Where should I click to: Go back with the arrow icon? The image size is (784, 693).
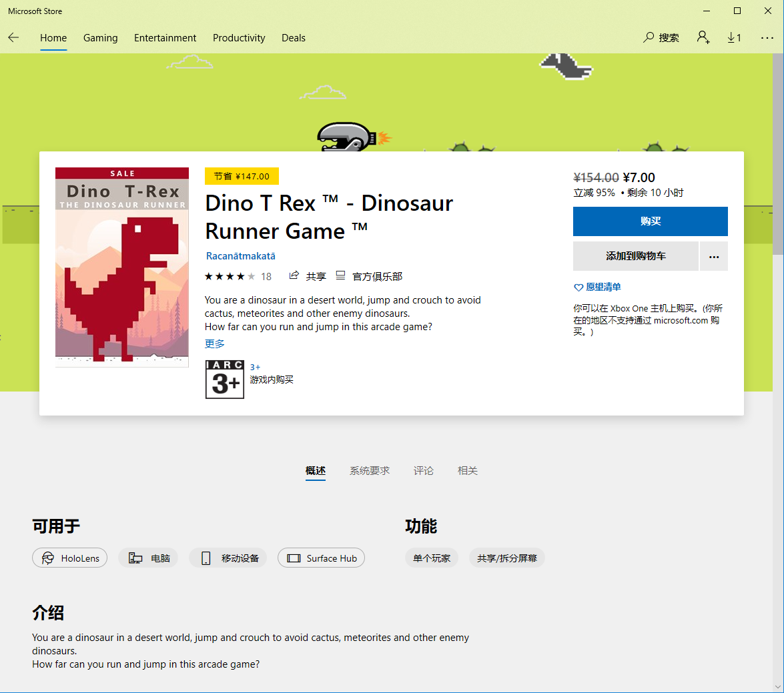point(13,37)
